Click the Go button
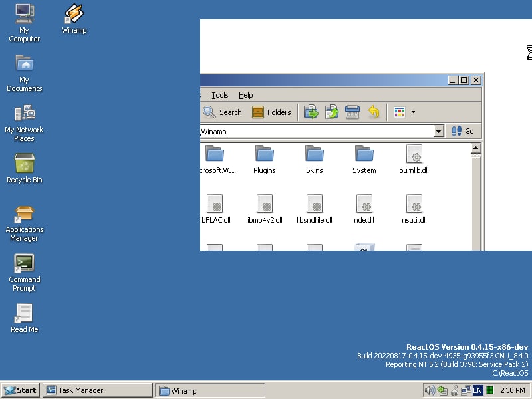This screenshot has height=399, width=532. [x=462, y=131]
